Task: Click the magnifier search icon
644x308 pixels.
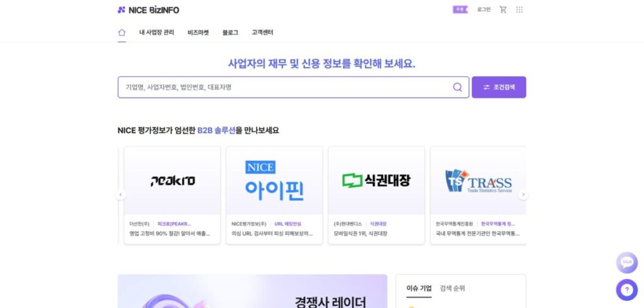Action: pyautogui.click(x=458, y=87)
